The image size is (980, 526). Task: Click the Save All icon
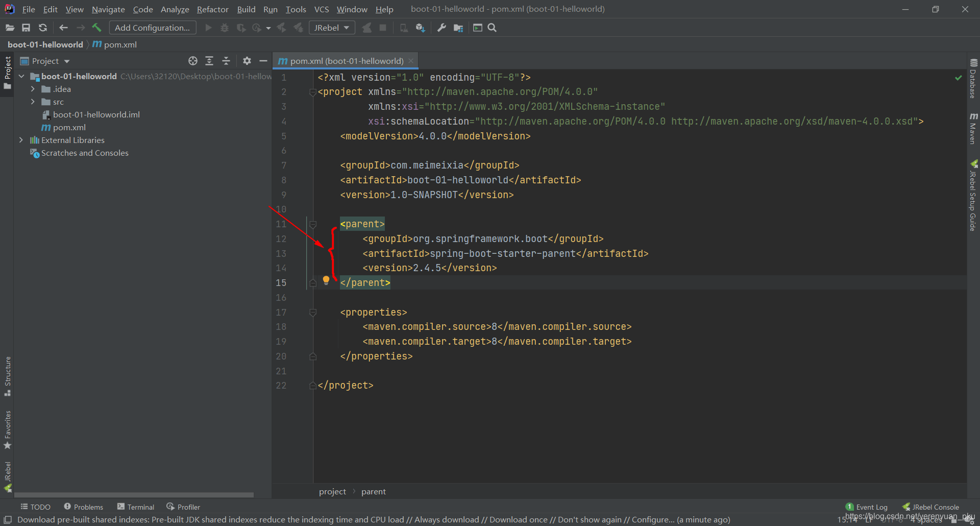(x=26, y=28)
